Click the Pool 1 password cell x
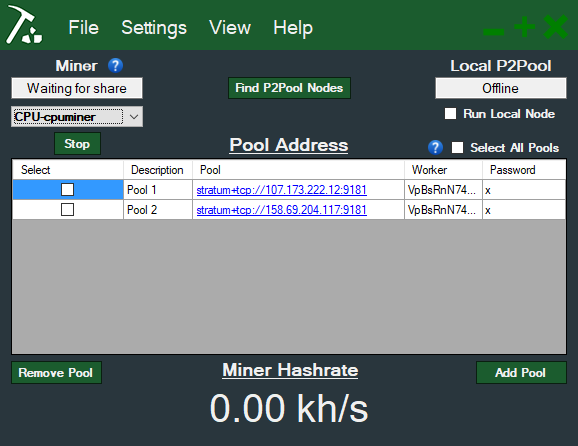This screenshot has height=446, width=578. (524, 190)
